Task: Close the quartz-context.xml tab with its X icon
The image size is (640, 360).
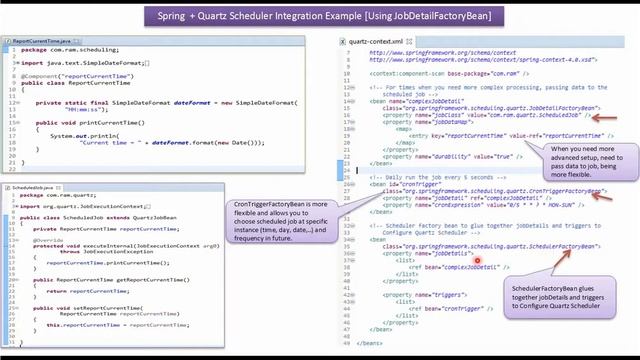Action: click(409, 42)
